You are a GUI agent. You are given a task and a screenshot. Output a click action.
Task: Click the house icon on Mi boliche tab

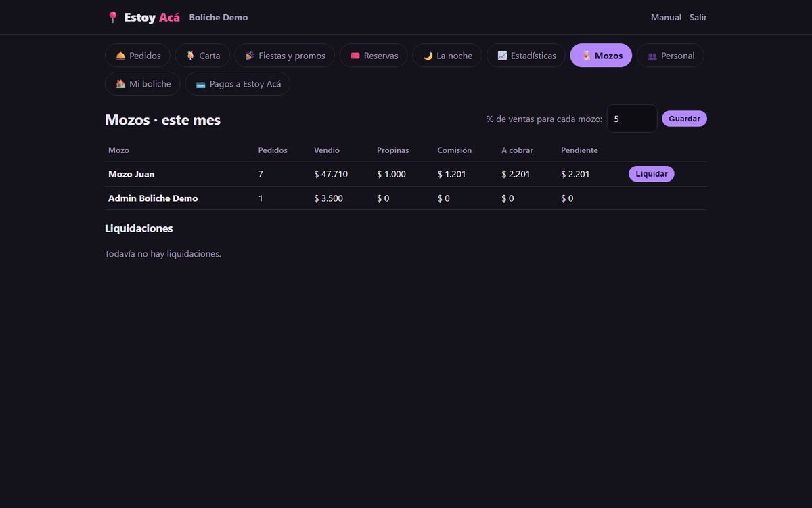tap(120, 84)
